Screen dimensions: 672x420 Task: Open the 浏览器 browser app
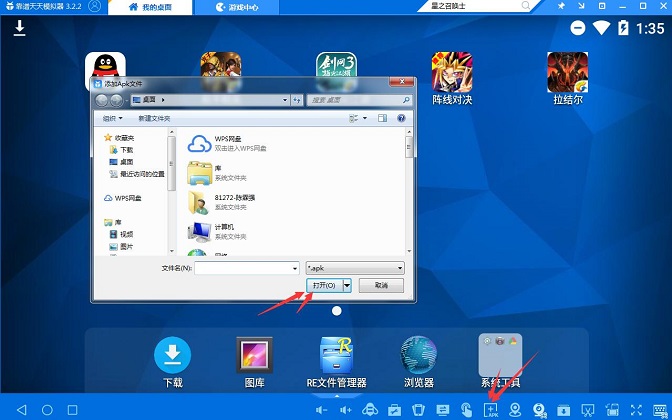[419, 362]
